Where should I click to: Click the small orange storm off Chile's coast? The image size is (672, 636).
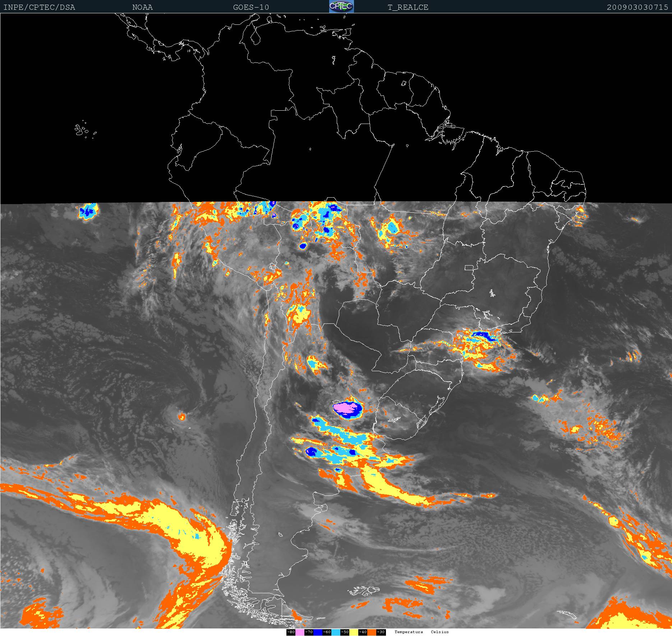point(181,416)
